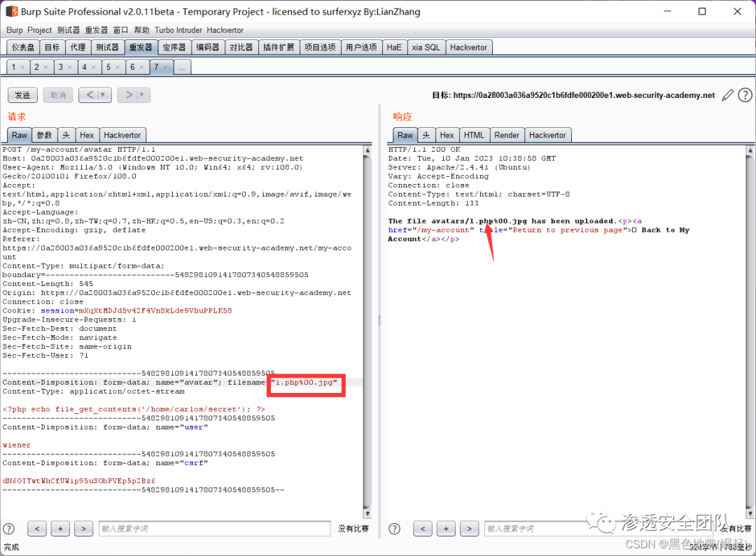The image size is (756, 556).
Task: Close Repeater tab 6
Action: pos(141,67)
